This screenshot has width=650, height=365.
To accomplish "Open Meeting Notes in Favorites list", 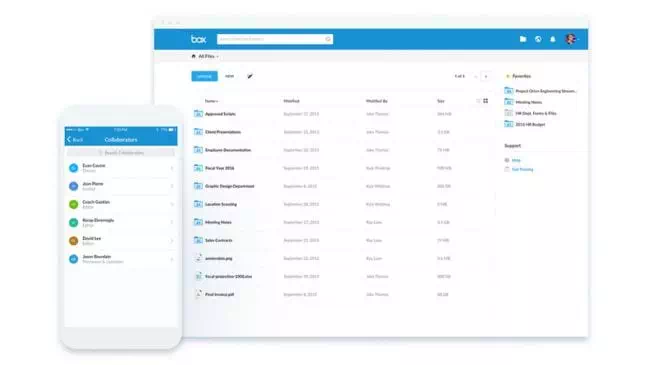I will pos(529,102).
